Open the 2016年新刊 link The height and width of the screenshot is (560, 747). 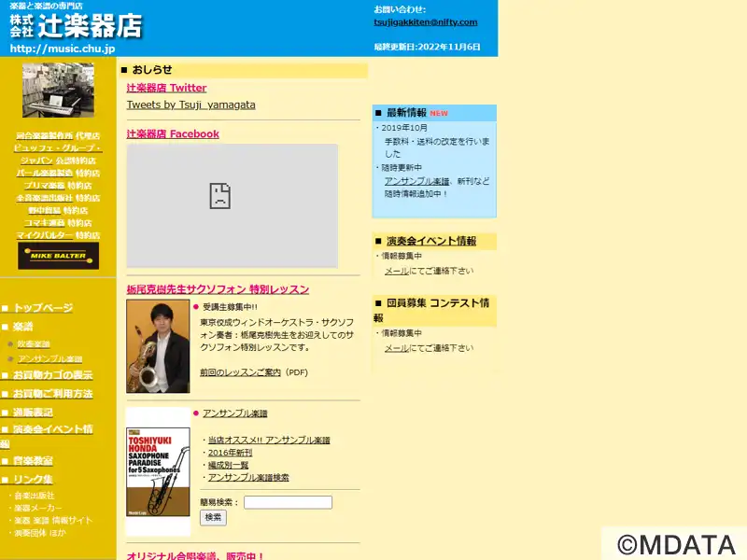(230, 453)
